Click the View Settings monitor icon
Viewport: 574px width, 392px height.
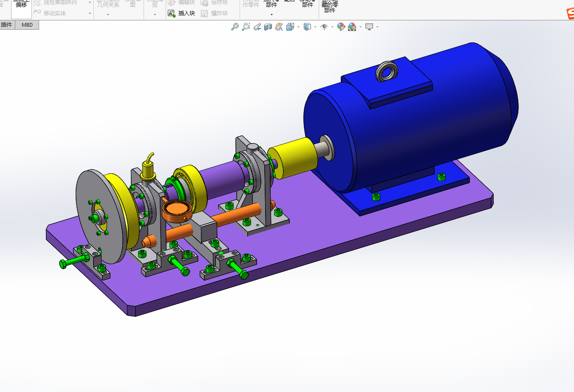click(369, 27)
